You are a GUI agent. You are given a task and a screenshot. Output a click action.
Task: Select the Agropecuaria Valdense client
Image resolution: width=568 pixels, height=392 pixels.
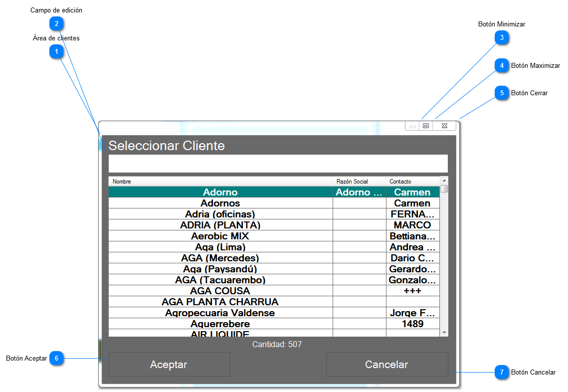tap(220, 313)
